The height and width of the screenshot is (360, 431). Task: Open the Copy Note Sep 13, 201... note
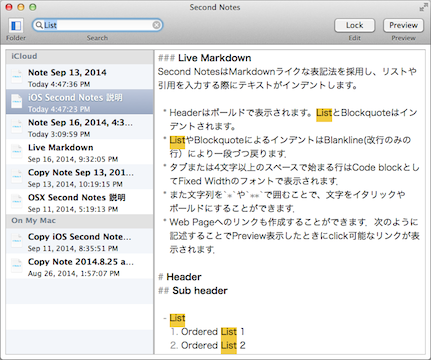point(79,177)
